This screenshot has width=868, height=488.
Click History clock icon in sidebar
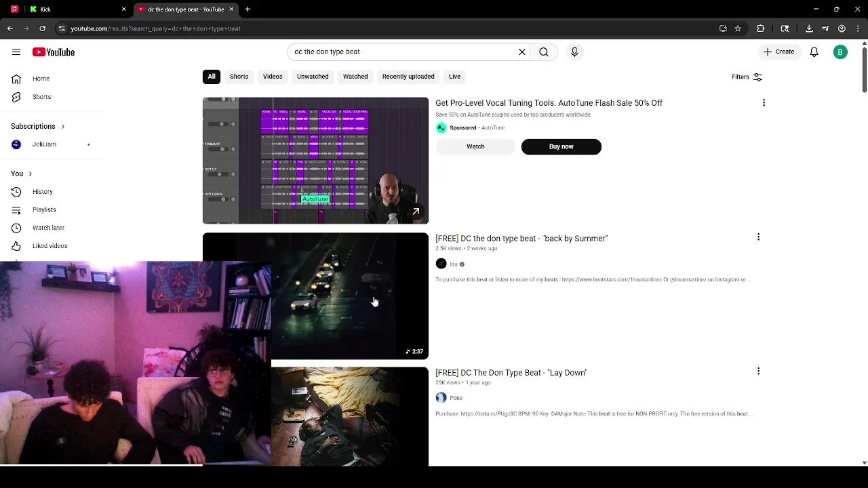click(16, 192)
